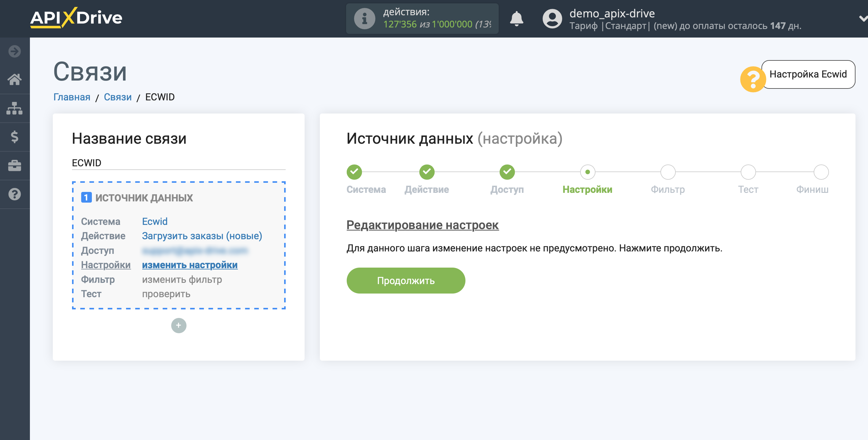Viewport: 868px width, 440px height.
Task: Select the Тест step circle
Action: (x=748, y=172)
